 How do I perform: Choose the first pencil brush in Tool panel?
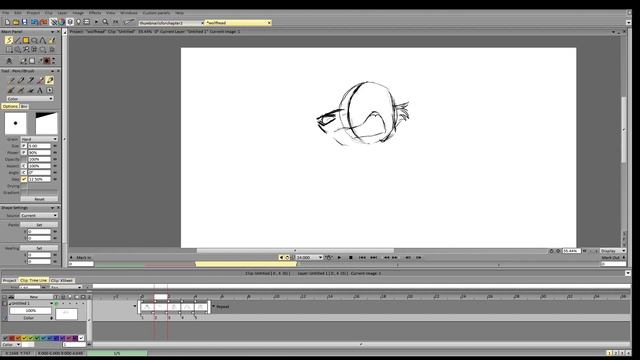click(x=11, y=80)
